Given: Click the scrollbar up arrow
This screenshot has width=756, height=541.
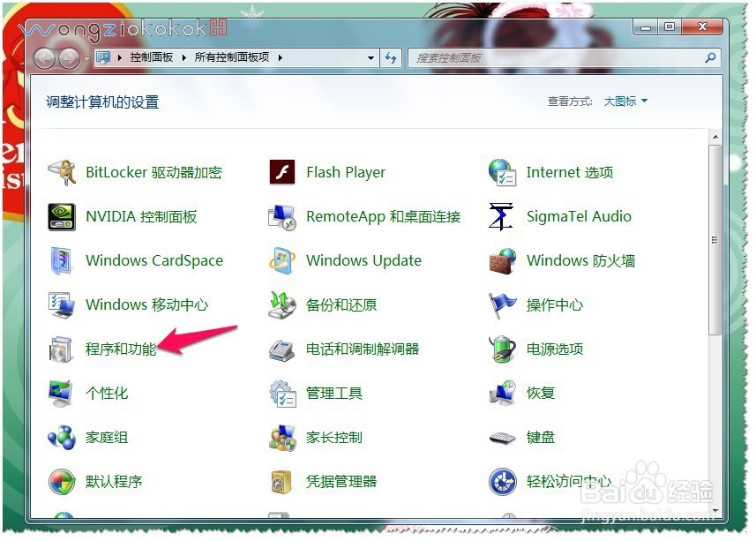Looking at the screenshot, I should point(715,138).
